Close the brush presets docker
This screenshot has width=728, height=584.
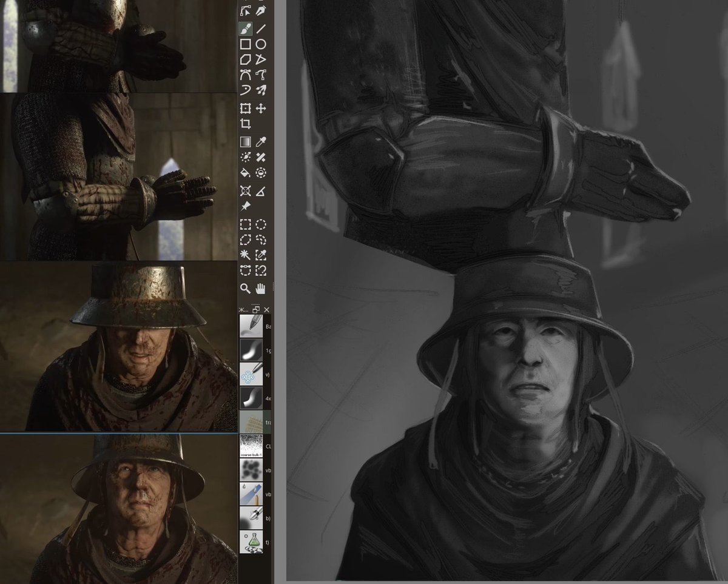pyautogui.click(x=266, y=309)
